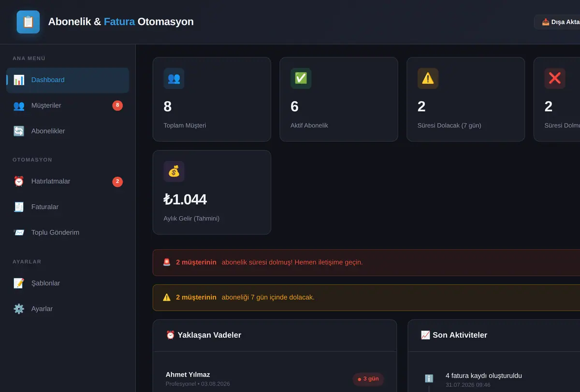Navigate to Hatırlatmalar

click(68, 182)
